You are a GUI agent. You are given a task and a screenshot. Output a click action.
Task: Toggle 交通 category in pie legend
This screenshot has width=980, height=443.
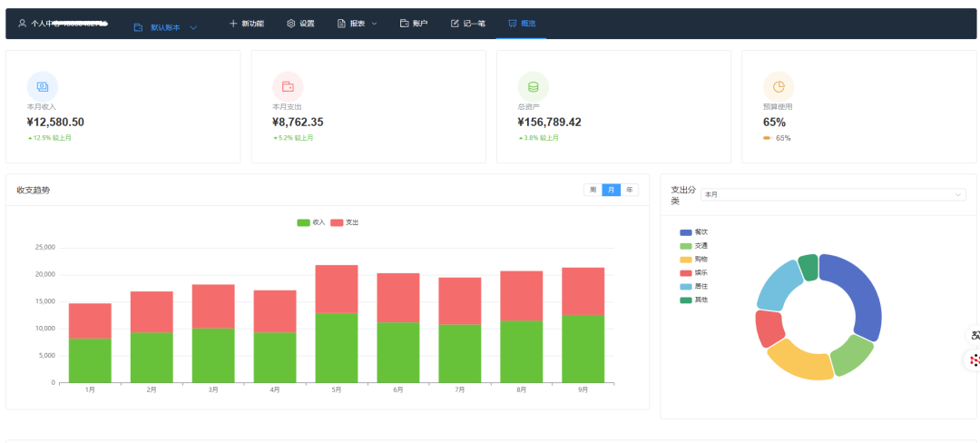tap(694, 246)
